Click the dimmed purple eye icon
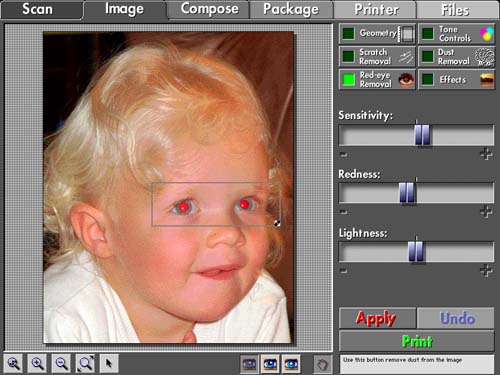 tap(249, 364)
